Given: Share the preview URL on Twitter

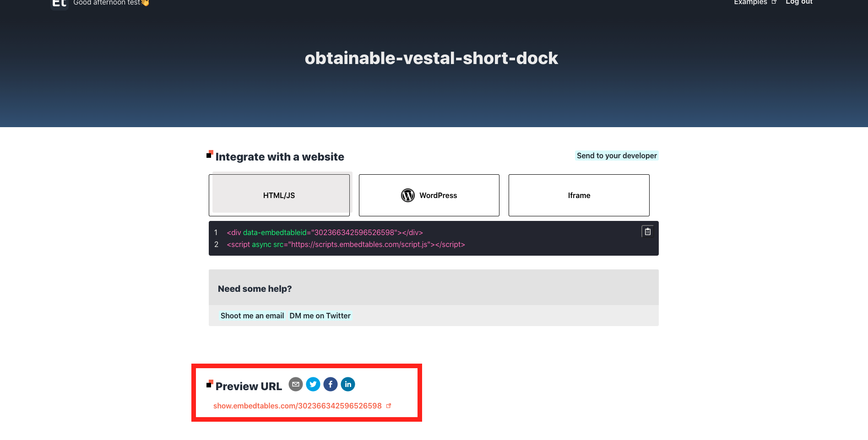Looking at the screenshot, I should (313, 384).
